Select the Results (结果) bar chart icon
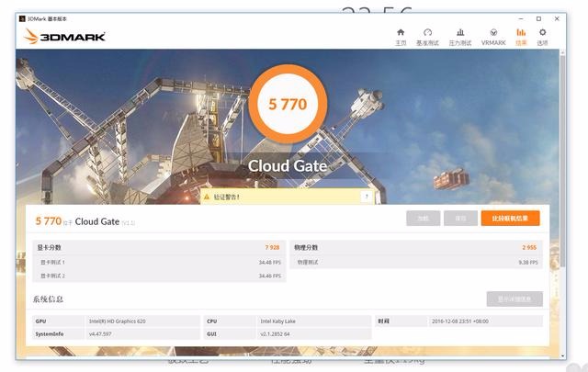The image size is (588, 372). [521, 34]
